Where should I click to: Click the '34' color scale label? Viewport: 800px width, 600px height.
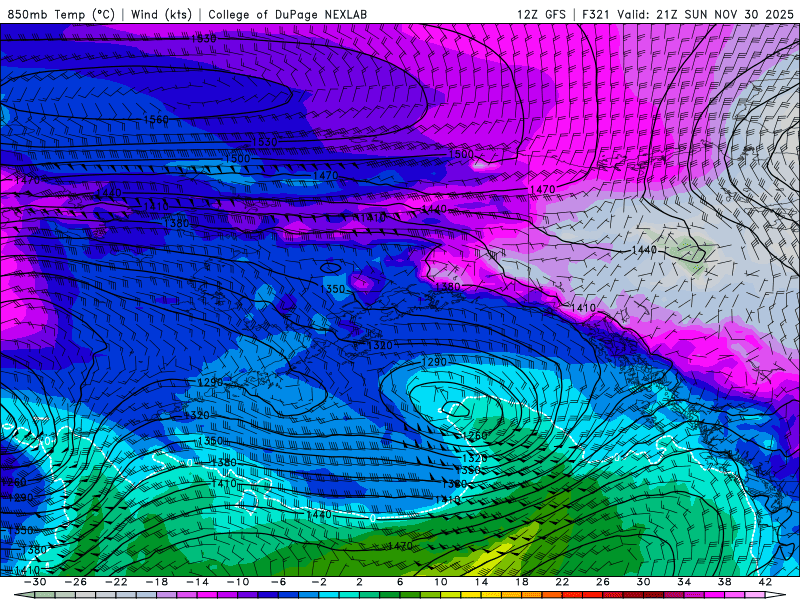click(x=684, y=582)
